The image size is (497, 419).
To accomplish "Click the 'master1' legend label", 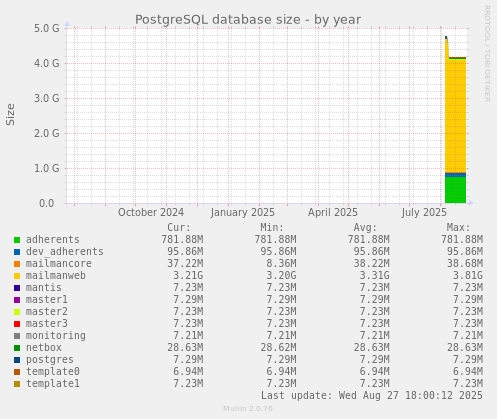I will pyautogui.click(x=47, y=300).
